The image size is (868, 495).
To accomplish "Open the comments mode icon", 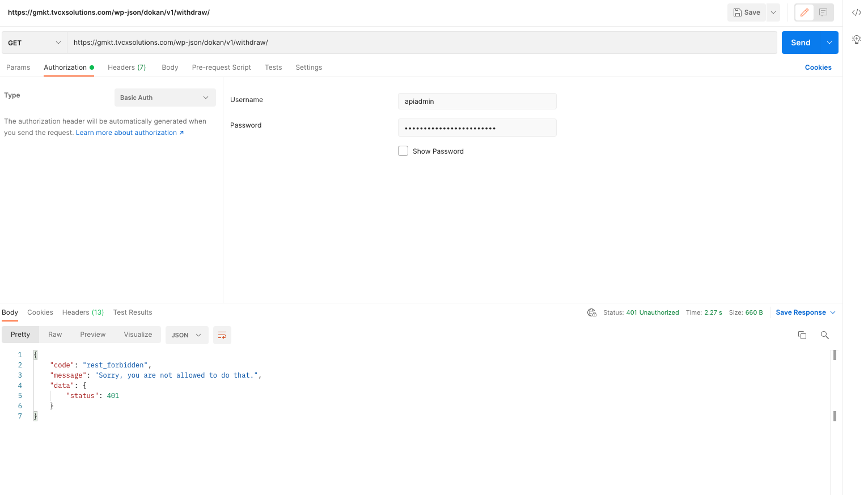I will tap(823, 12).
